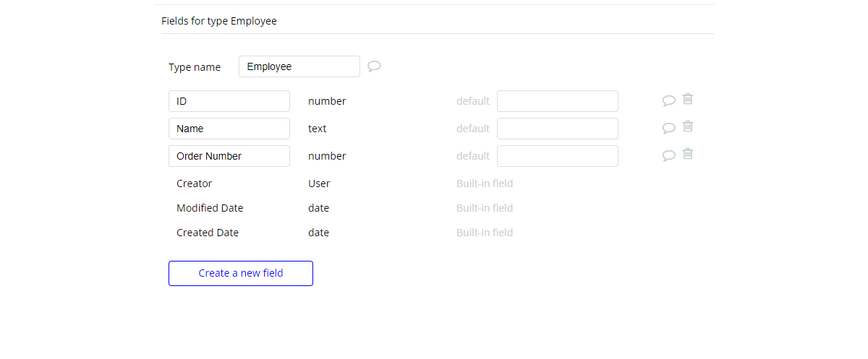Edit the Type name input containing Employee
868x359 pixels.
[299, 66]
